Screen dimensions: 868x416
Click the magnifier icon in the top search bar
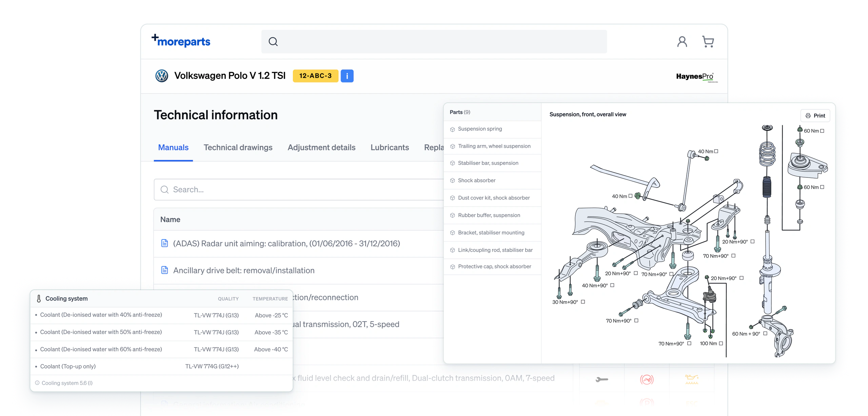click(x=273, y=42)
